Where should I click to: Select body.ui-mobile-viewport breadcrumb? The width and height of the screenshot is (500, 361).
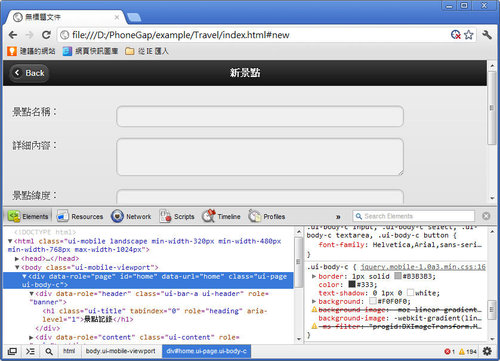(120, 351)
